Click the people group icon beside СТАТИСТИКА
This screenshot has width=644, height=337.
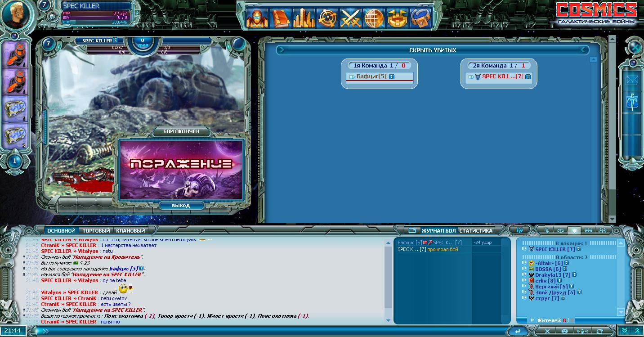[x=519, y=230]
